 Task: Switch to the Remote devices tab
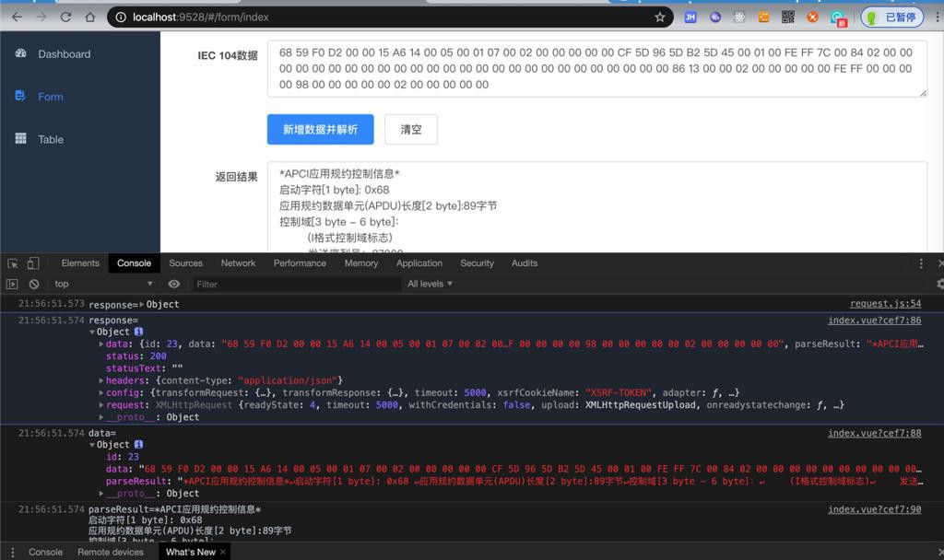[x=111, y=553]
